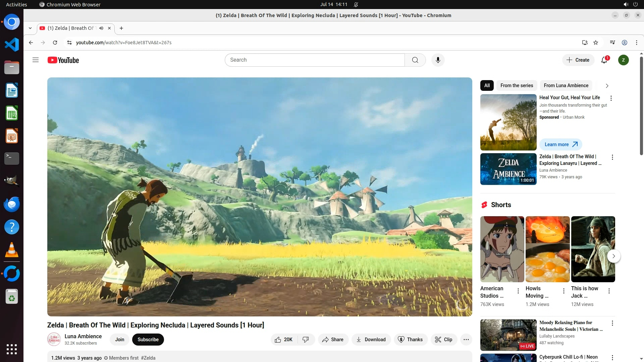This screenshot has width=644, height=362.
Task: Expand more actions ellipsis under video
Action: coord(466,340)
